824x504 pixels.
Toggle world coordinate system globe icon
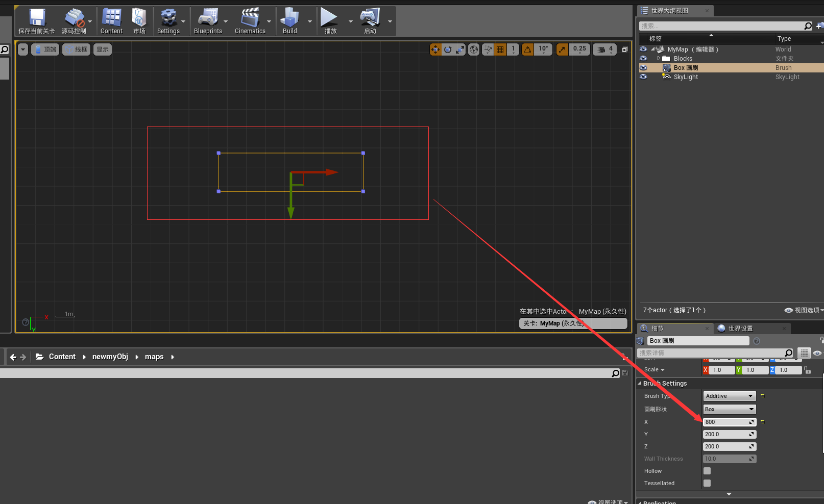[473, 49]
